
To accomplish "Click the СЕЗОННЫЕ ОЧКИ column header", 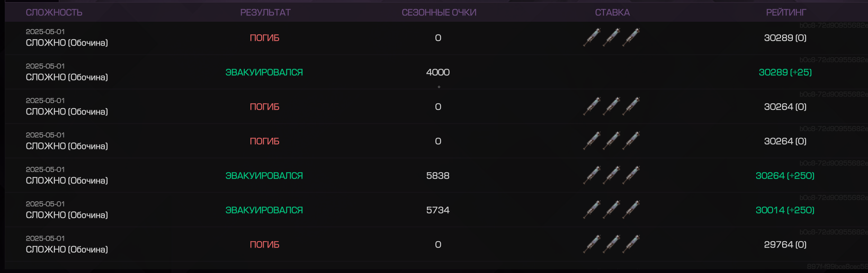I will tap(439, 12).
